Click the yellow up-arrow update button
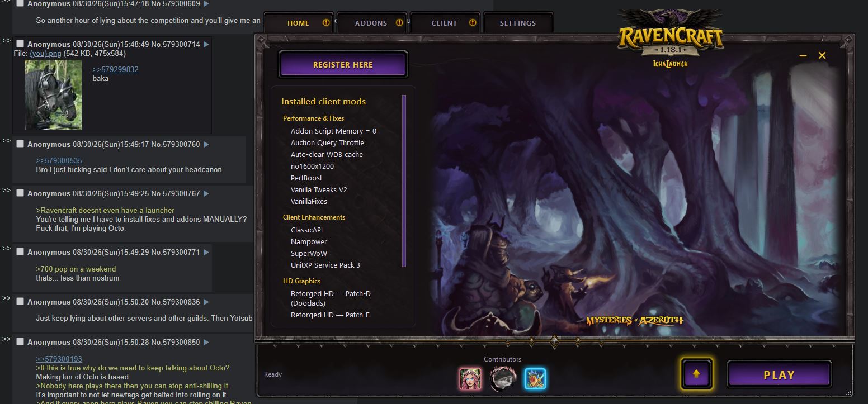Image resolution: width=868 pixels, height=404 pixels. pos(696,374)
